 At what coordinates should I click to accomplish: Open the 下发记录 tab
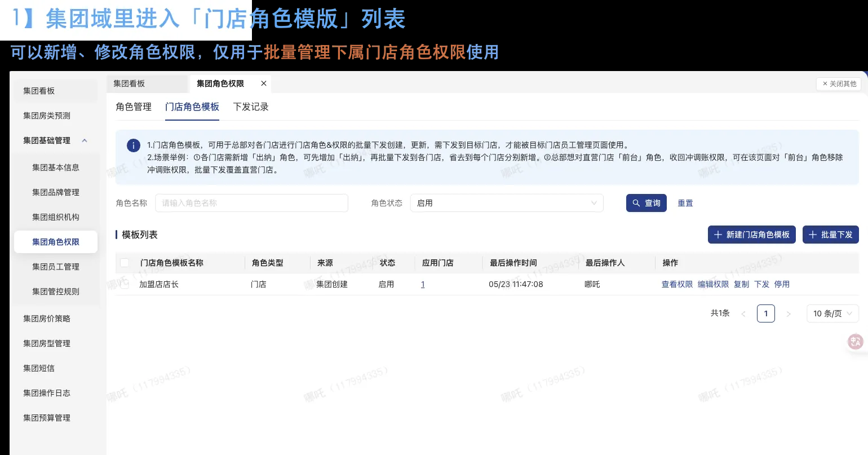click(x=251, y=107)
